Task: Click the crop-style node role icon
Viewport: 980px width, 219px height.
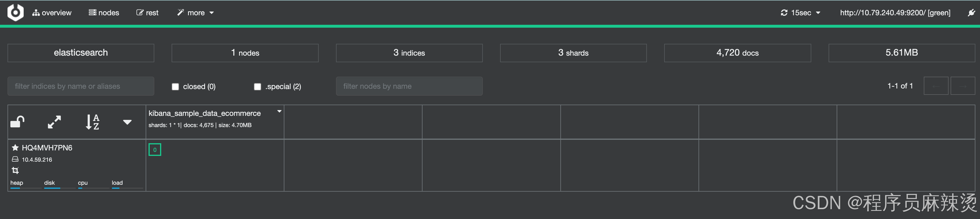Action: (15, 170)
